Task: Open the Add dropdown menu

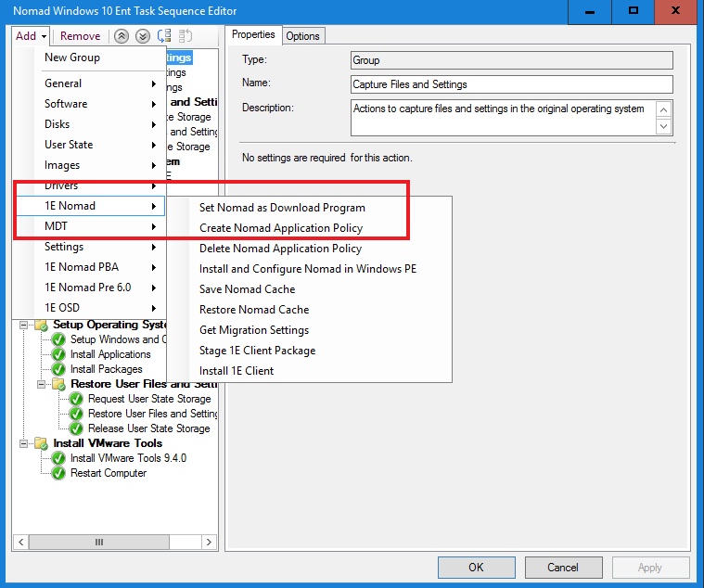Action: point(30,36)
